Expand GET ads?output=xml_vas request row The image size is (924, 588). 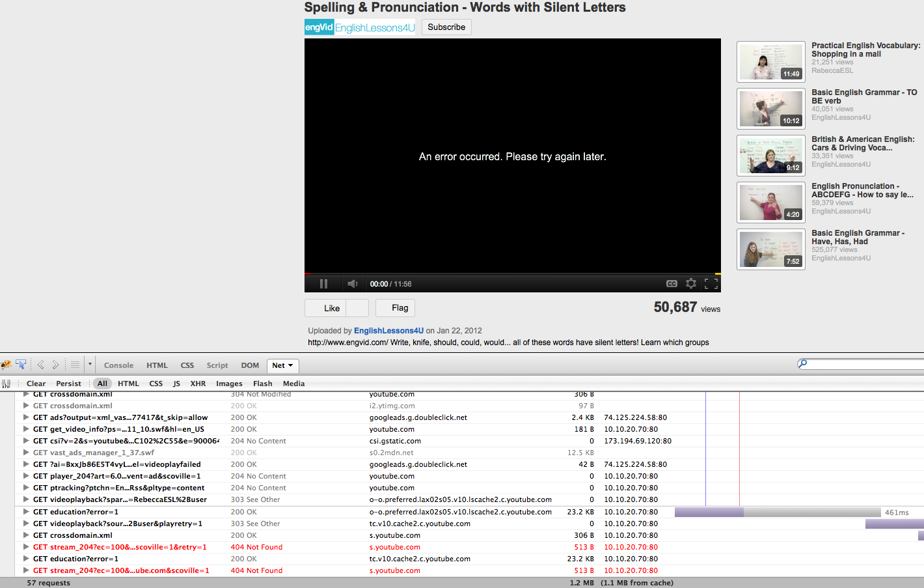(x=26, y=417)
